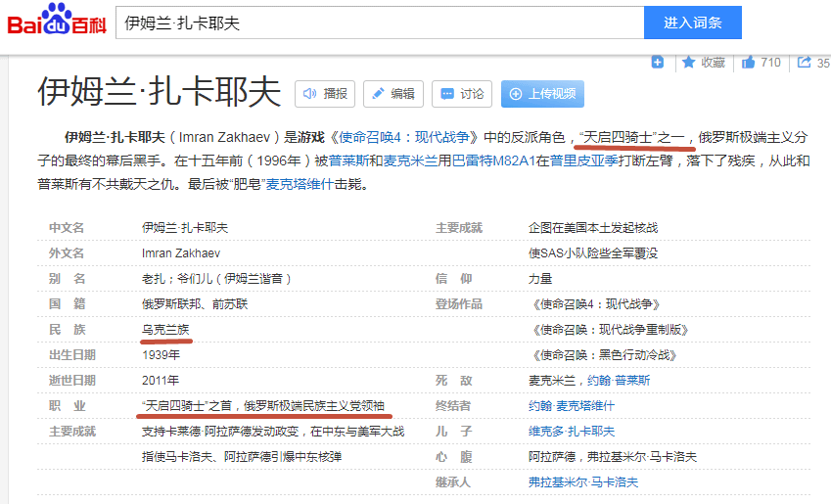This screenshot has height=504, width=831.
Task: Click the Imran Zakhaev value in the 外文名 row
Action: click(181, 253)
